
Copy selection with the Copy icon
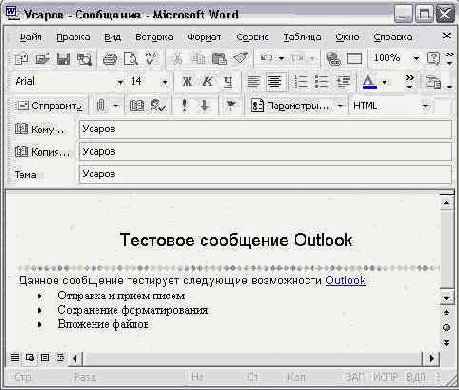click(198, 59)
